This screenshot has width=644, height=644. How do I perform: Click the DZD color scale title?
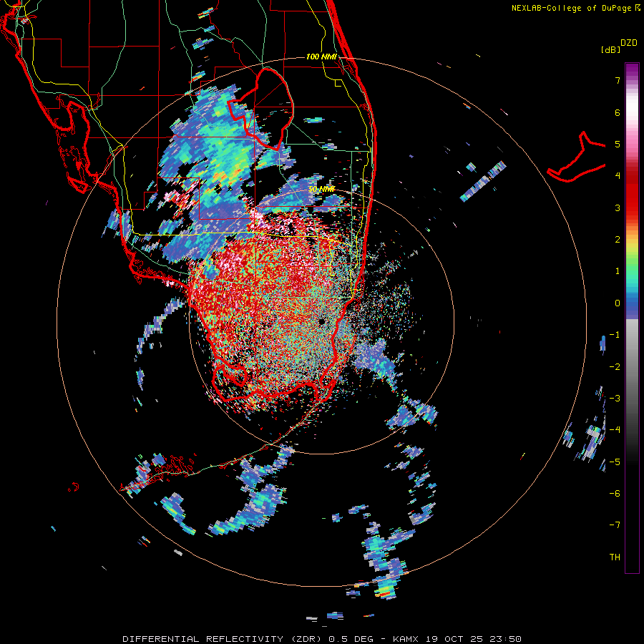629,43
